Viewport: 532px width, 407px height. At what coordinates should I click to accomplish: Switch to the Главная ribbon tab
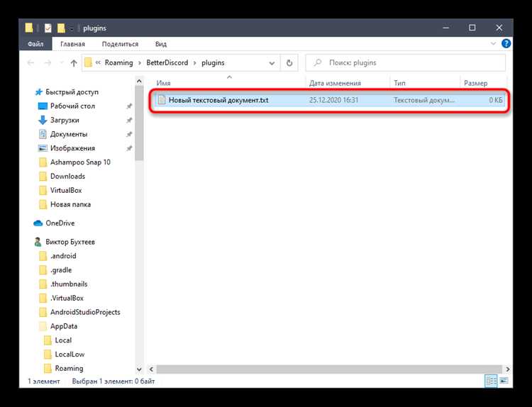point(72,44)
